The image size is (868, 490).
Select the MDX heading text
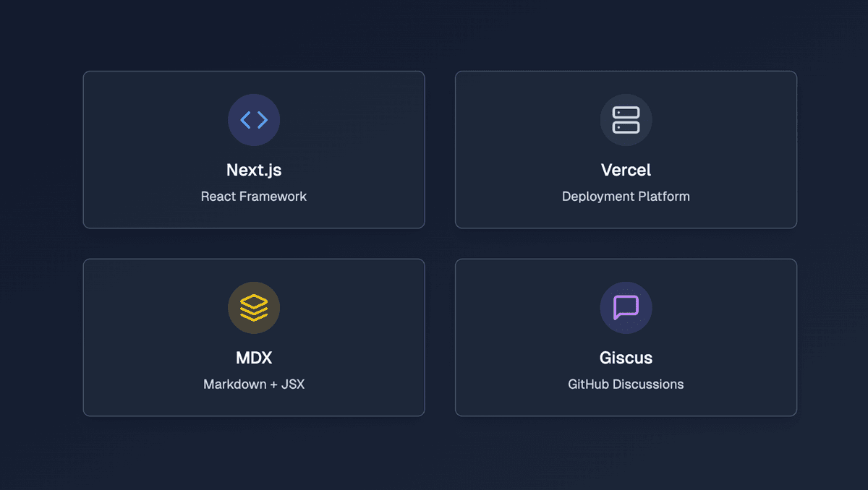pyautogui.click(x=254, y=358)
